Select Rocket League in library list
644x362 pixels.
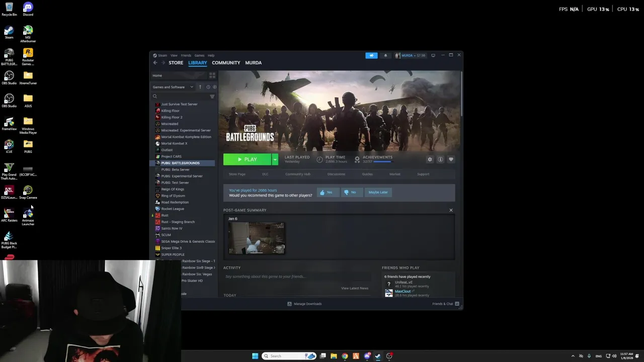[x=172, y=209]
